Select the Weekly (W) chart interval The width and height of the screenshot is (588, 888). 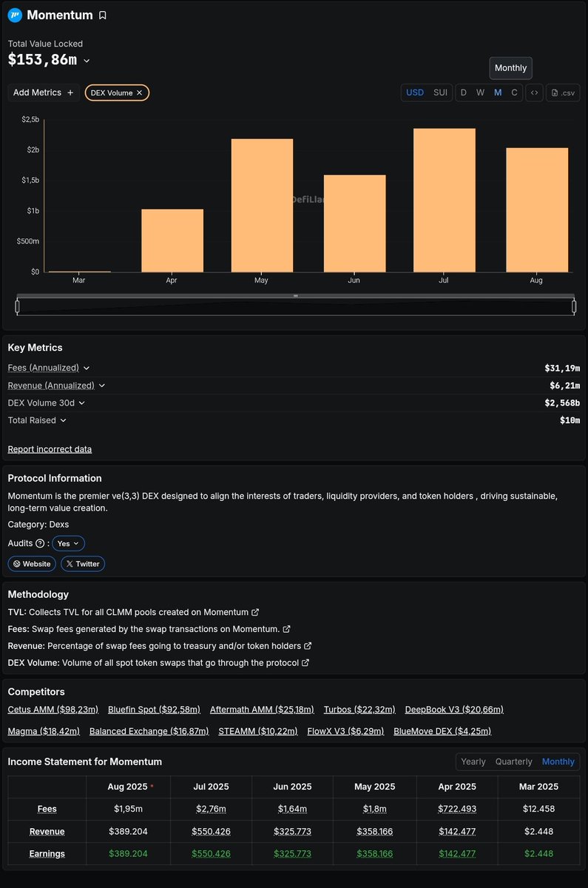pos(480,92)
